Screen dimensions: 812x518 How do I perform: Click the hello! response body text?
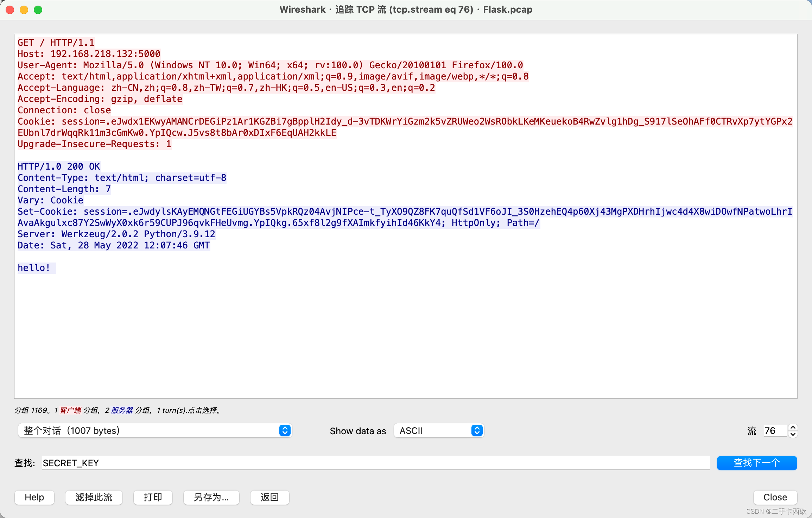[34, 268]
